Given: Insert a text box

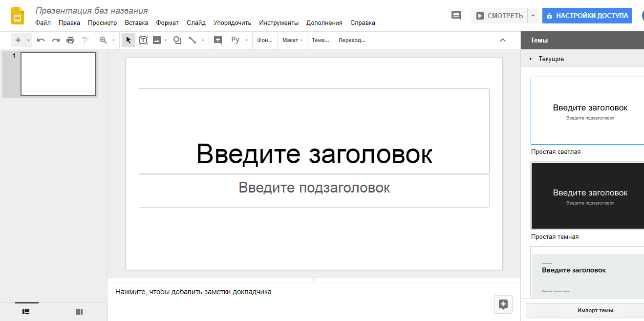Looking at the screenshot, I should (143, 40).
